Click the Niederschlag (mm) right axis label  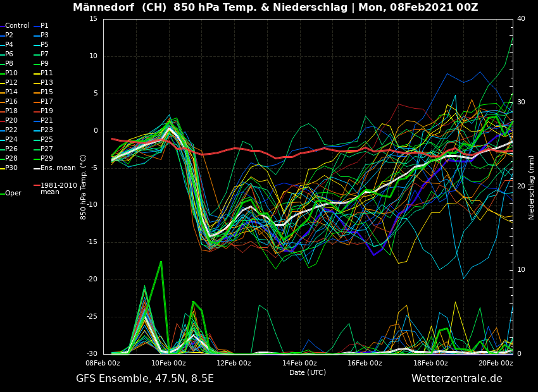tap(532, 187)
